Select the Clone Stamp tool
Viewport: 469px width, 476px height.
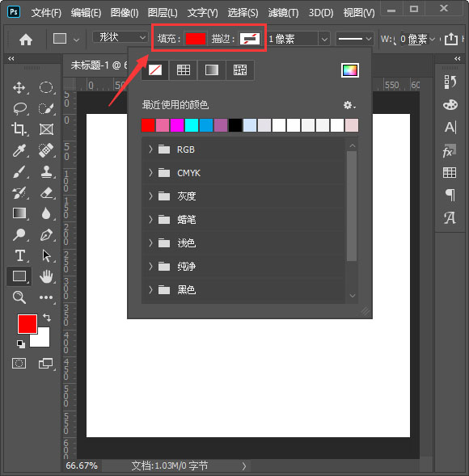pyautogui.click(x=46, y=171)
